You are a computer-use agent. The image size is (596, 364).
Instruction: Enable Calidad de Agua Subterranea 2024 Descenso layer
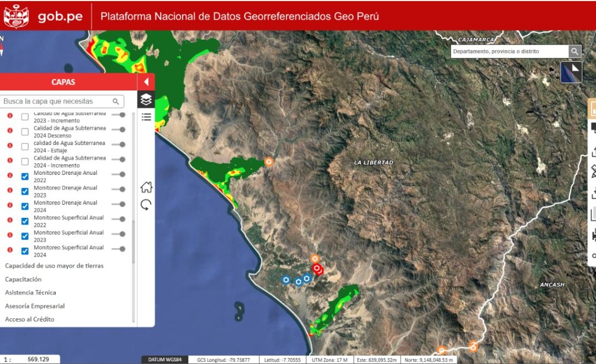point(24,131)
